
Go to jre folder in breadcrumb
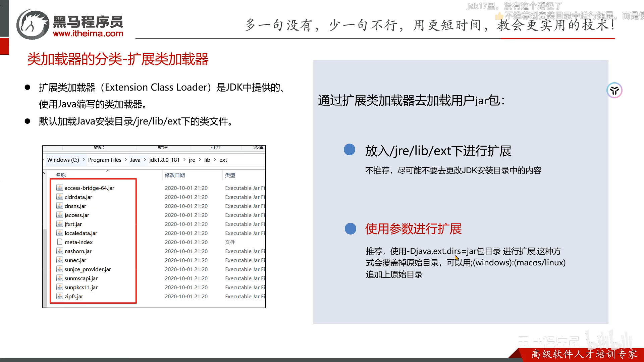[192, 160]
